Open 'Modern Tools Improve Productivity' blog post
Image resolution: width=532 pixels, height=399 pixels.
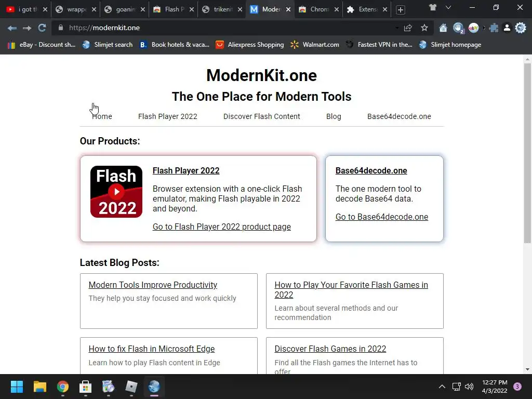coord(153,285)
